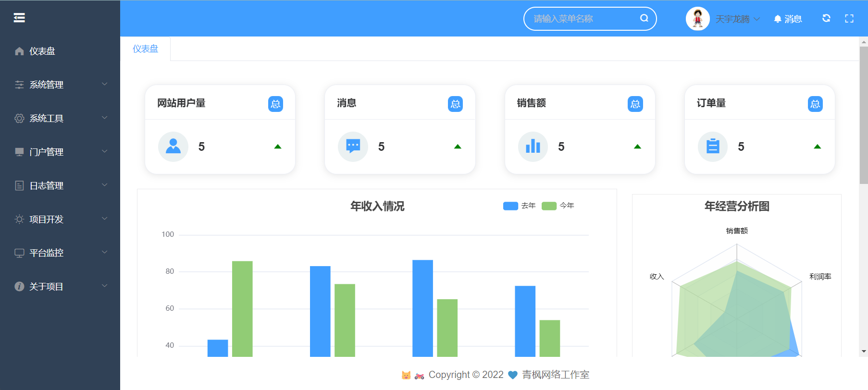The height and width of the screenshot is (390, 868).
Task: Expand the 系统工具 submenu
Action: [x=60, y=118]
